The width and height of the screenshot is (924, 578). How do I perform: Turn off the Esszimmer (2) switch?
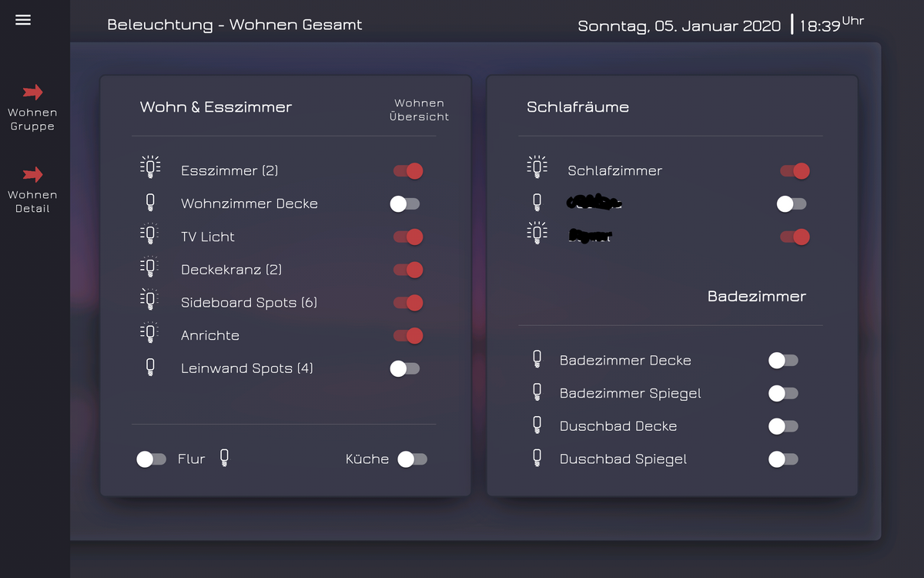408,171
